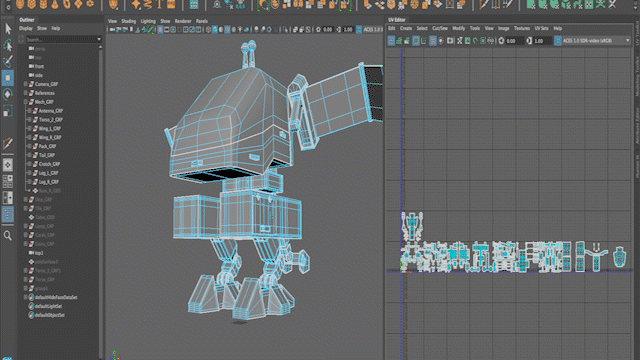Pick the Rotate tool in toolbox
The image size is (640, 360).
coord(8,94)
